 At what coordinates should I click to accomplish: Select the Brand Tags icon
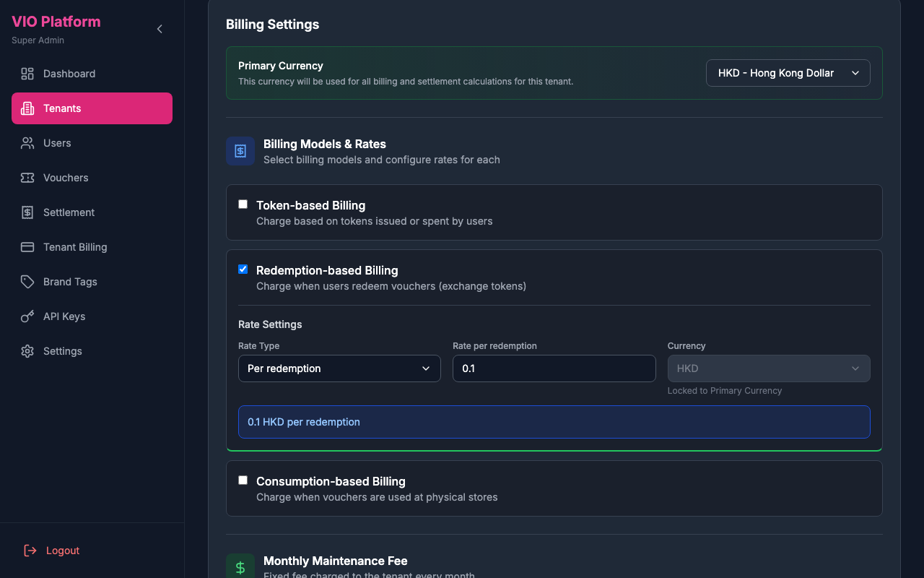click(27, 281)
